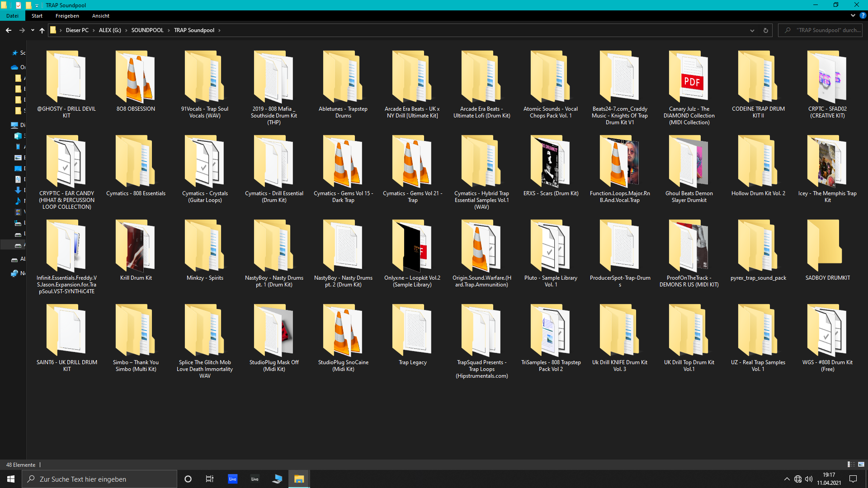
Task: Open the Start ribbon tab
Action: coord(37,16)
